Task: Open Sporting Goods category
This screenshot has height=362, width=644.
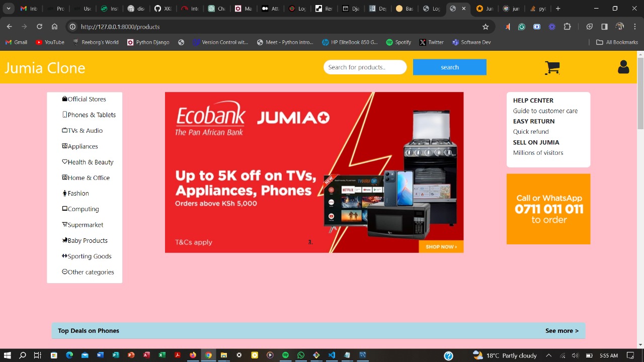Action: pos(87,256)
